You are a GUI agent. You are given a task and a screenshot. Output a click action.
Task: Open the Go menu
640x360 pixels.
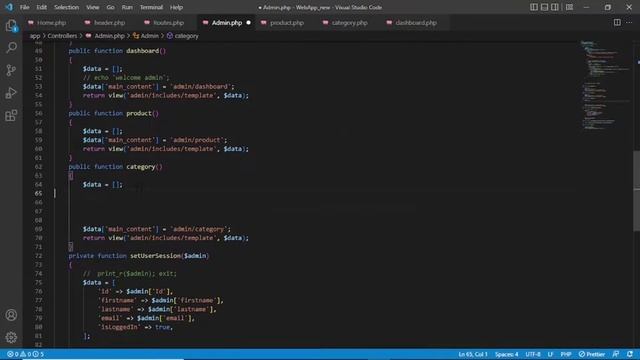coord(110,7)
